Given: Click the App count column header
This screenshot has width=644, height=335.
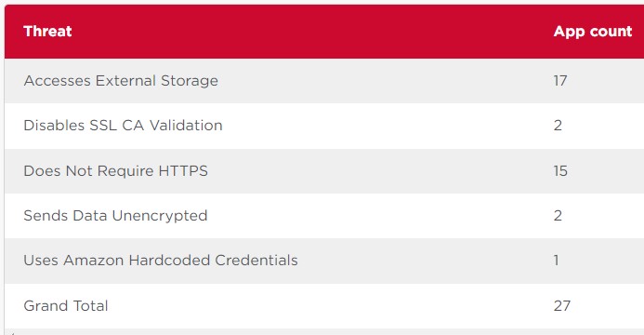Looking at the screenshot, I should 592,32.
